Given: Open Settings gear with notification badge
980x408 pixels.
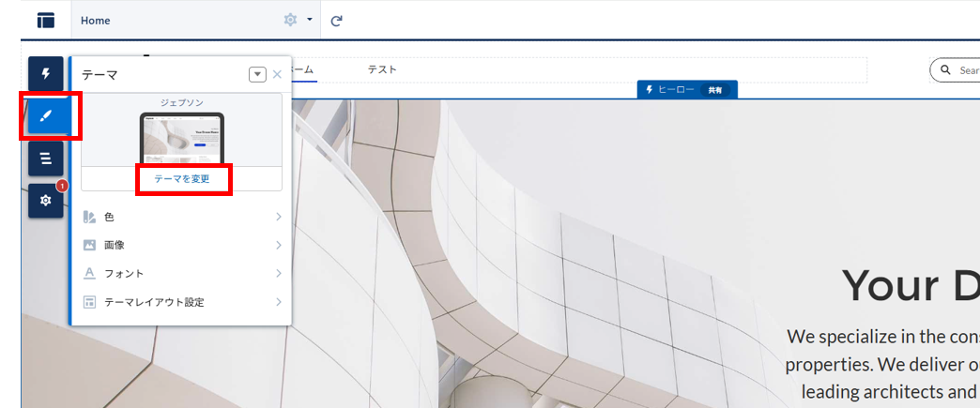Looking at the screenshot, I should pyautogui.click(x=45, y=201).
